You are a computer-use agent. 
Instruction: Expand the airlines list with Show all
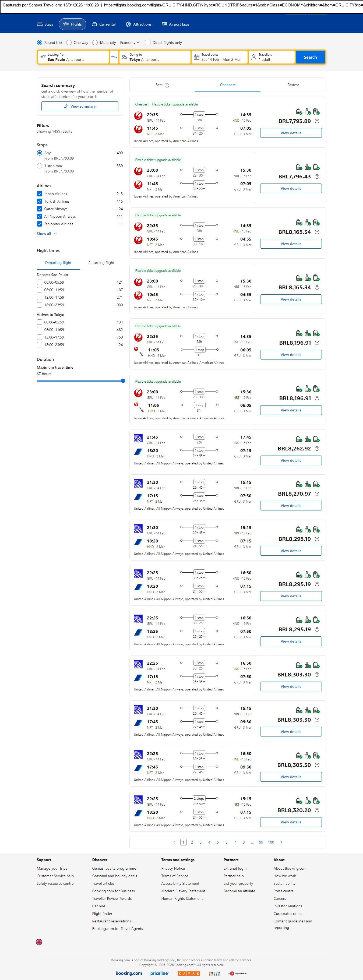pyautogui.click(x=47, y=234)
